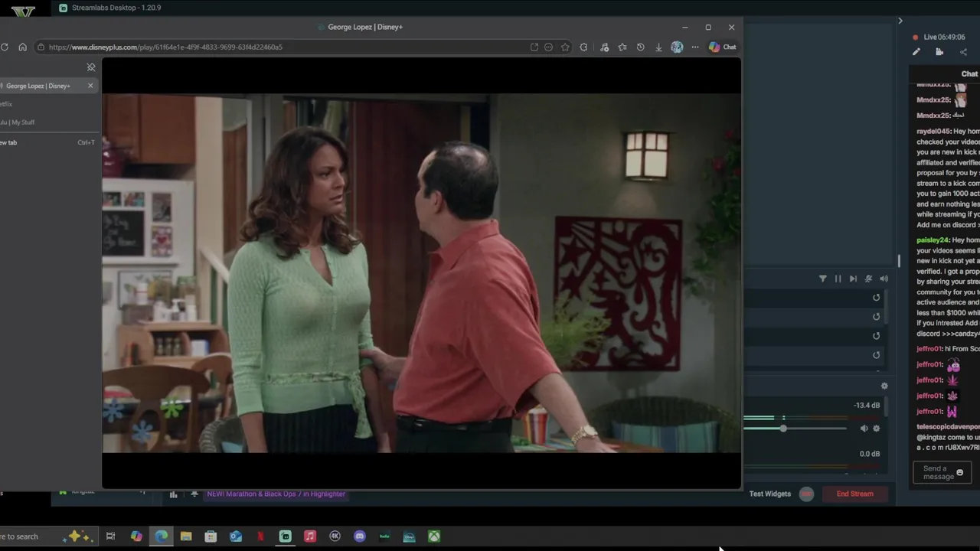This screenshot has height=551, width=980.
Task: Click the paisley24 chat username
Action: (933, 240)
